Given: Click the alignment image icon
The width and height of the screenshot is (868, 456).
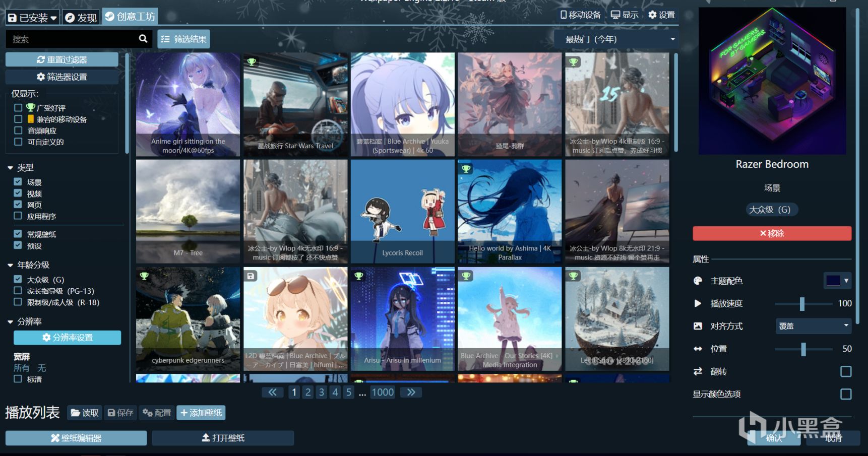Looking at the screenshot, I should point(698,326).
